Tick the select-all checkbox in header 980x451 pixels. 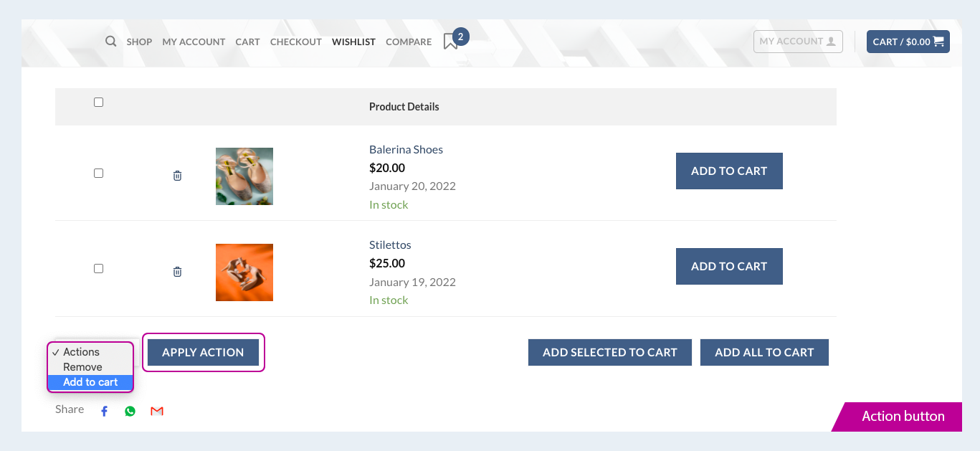[x=98, y=103]
